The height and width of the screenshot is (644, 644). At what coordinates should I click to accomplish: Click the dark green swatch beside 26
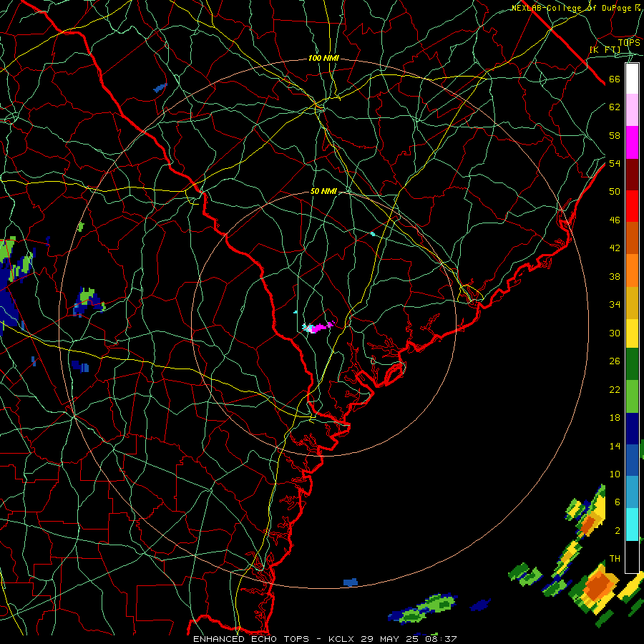632,364
